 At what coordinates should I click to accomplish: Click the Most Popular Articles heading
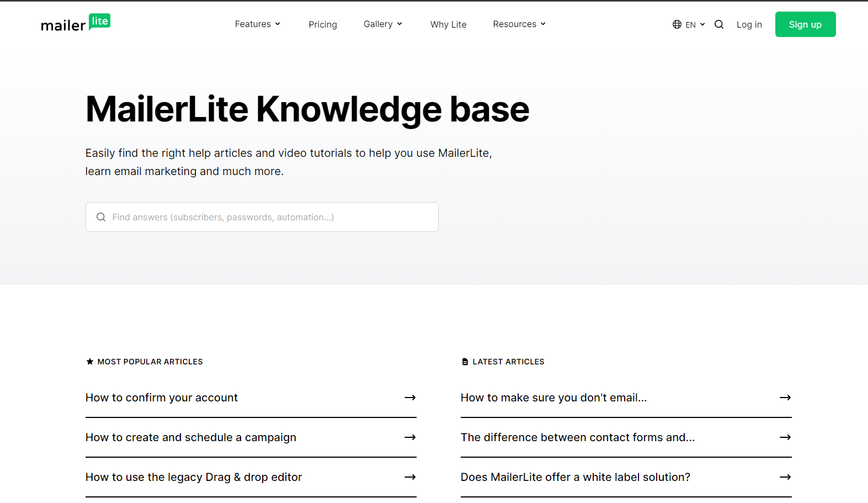[x=145, y=362]
